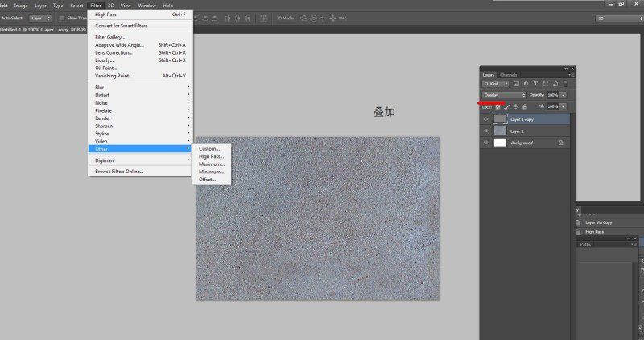644x340 pixels.
Task: Select Convert for Smart Filters
Action: pos(140,26)
